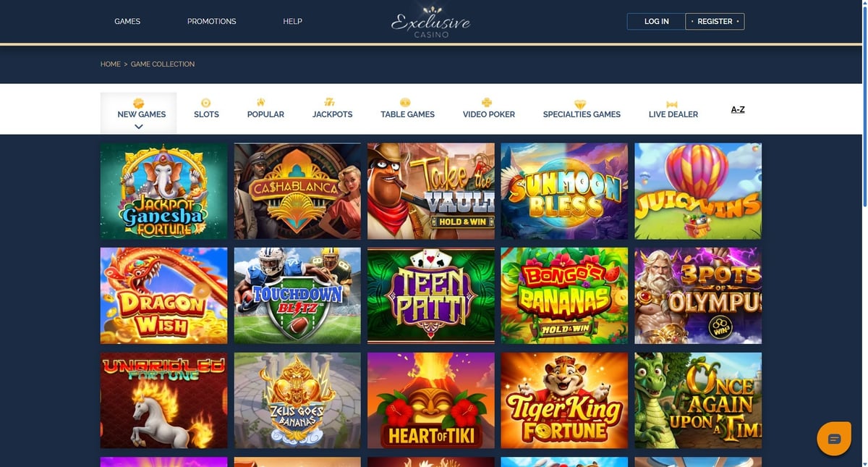Expand the New Games chevron arrow
868x467 pixels.
click(139, 126)
